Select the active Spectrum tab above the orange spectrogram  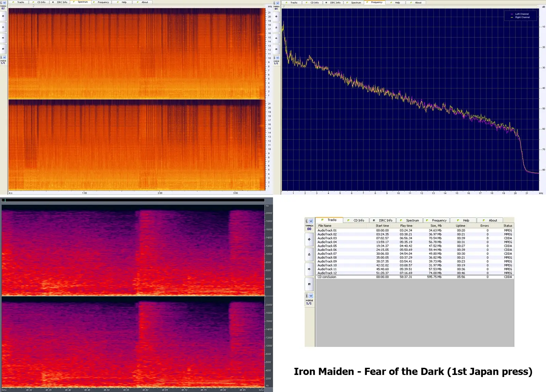81,2
